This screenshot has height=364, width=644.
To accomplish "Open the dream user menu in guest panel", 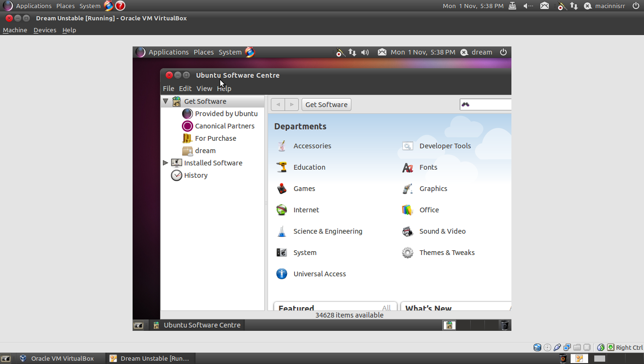I will 476,52.
